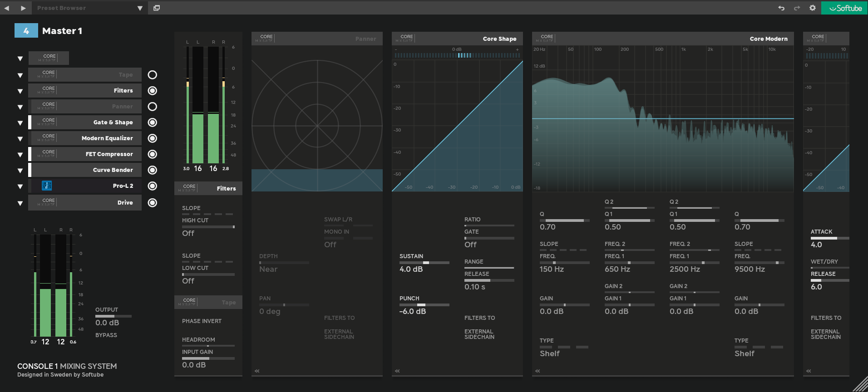Viewport: 868px width, 392px height.
Task: Open the Preset Browser dropdown
Action: (x=140, y=8)
